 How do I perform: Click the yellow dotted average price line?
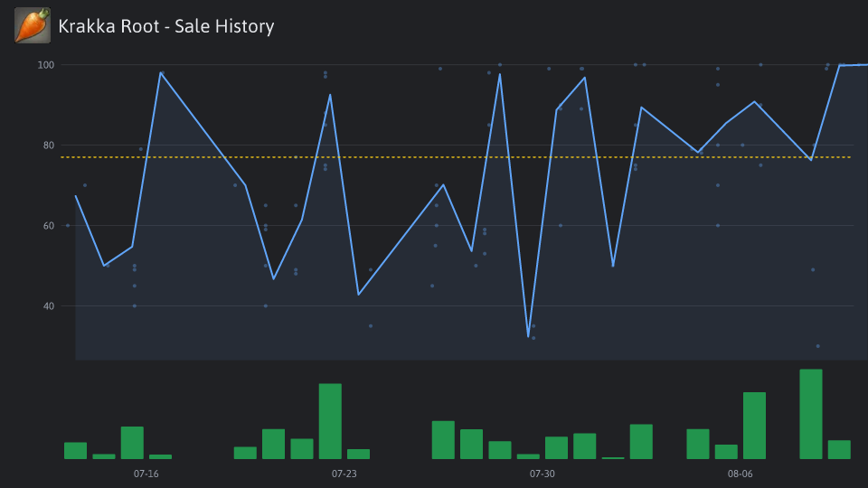point(456,157)
